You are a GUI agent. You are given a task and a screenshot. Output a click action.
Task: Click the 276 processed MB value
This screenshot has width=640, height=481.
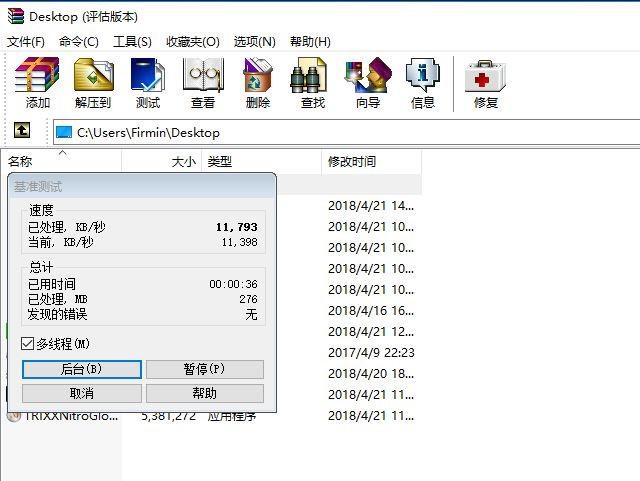(249, 299)
